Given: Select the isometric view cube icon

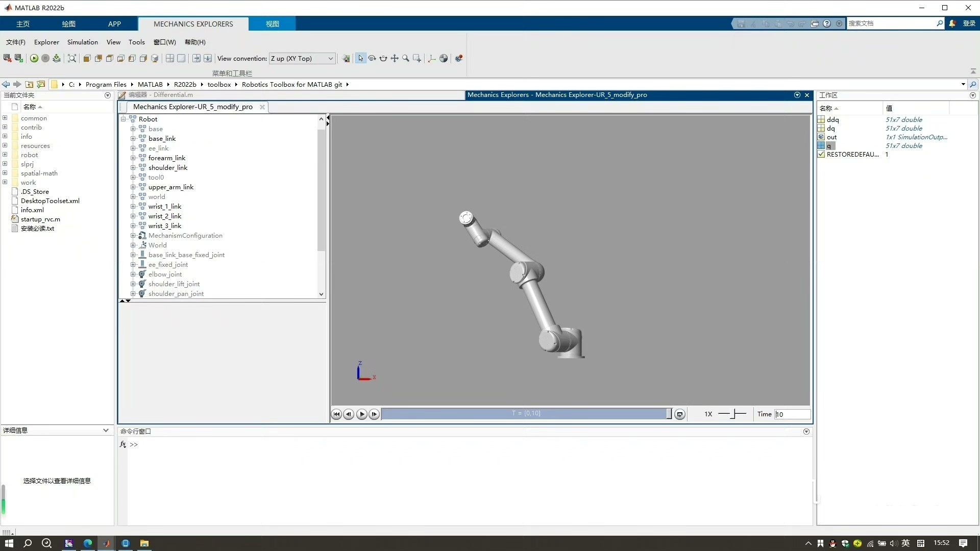Looking at the screenshot, I should pyautogui.click(x=155, y=59).
